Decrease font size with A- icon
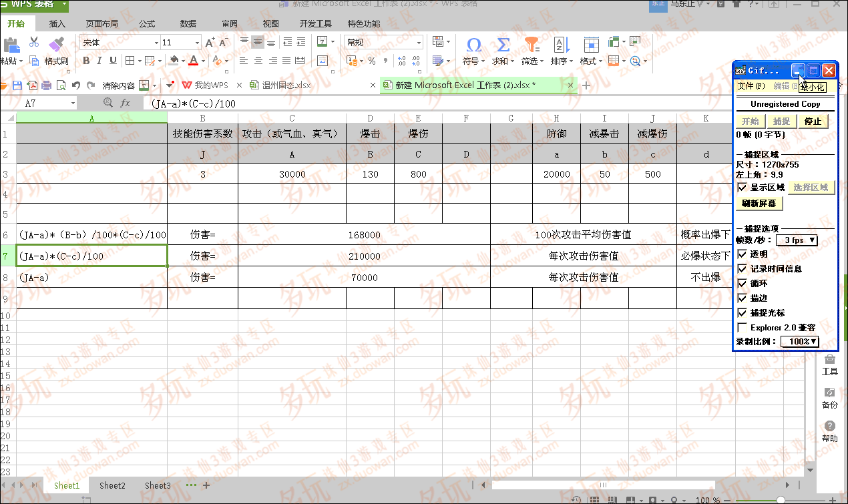 223,43
